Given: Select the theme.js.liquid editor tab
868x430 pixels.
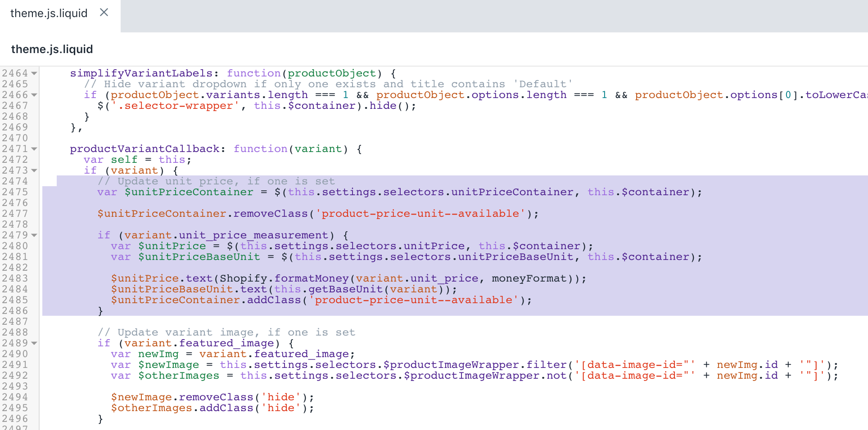Looking at the screenshot, I should (x=50, y=13).
